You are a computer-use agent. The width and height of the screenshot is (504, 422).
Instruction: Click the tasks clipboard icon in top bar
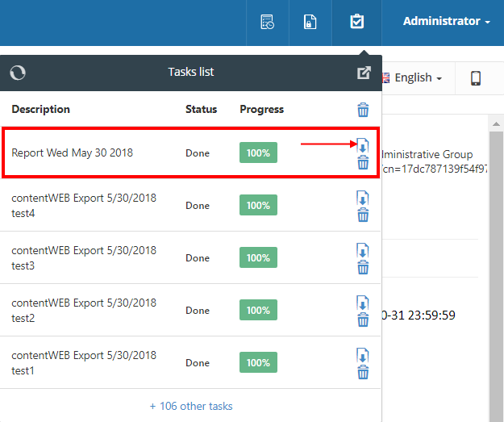click(356, 22)
